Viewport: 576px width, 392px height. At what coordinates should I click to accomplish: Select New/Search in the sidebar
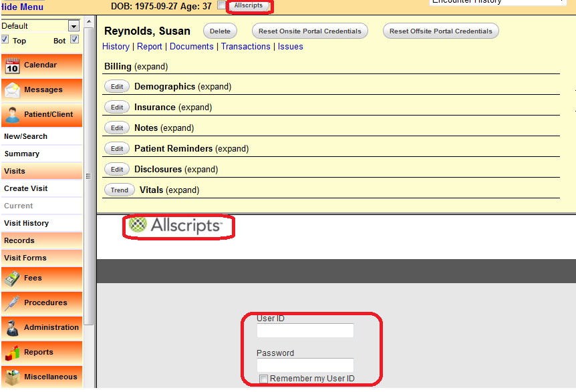pyautogui.click(x=26, y=136)
